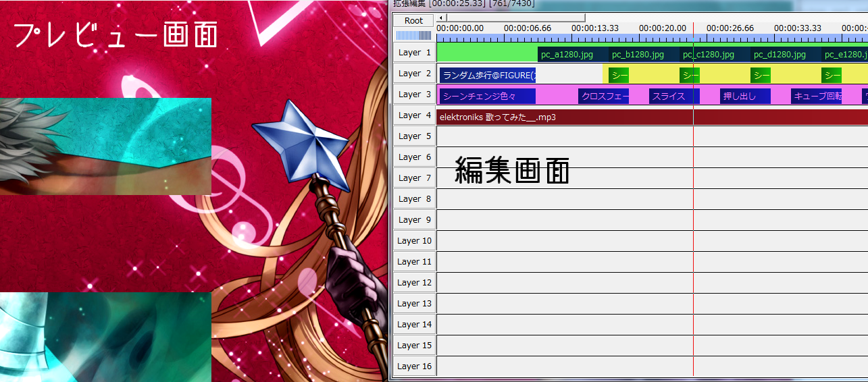868x382 pixels.
Task: Select the シー clip beneath pc_b1280.jpg
Action: (619, 76)
